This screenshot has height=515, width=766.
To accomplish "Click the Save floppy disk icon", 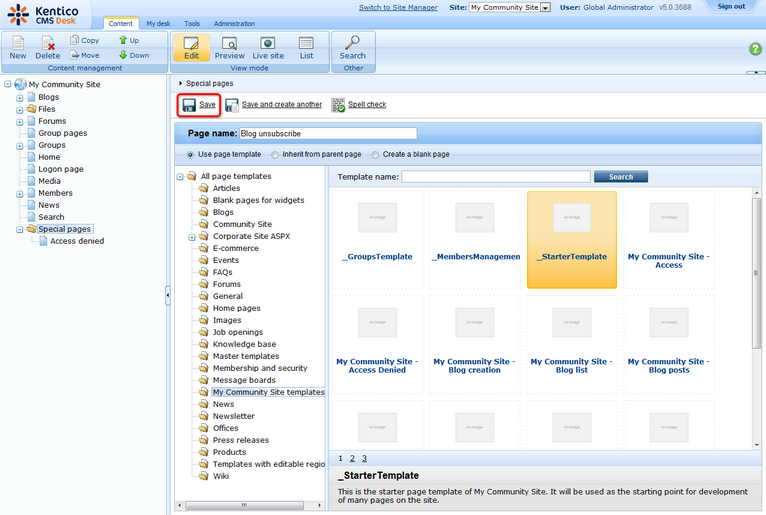I will click(189, 105).
